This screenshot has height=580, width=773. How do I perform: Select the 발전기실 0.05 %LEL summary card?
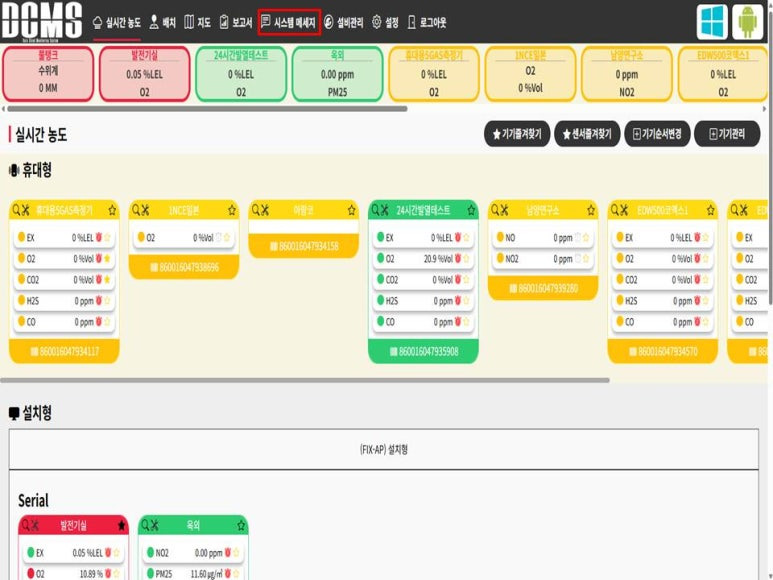[144, 74]
